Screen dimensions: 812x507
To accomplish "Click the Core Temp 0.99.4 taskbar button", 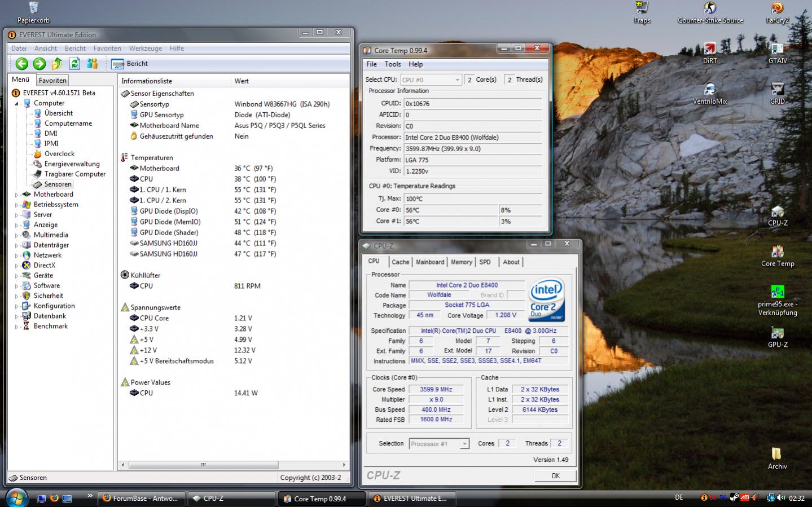I will pyautogui.click(x=321, y=499).
